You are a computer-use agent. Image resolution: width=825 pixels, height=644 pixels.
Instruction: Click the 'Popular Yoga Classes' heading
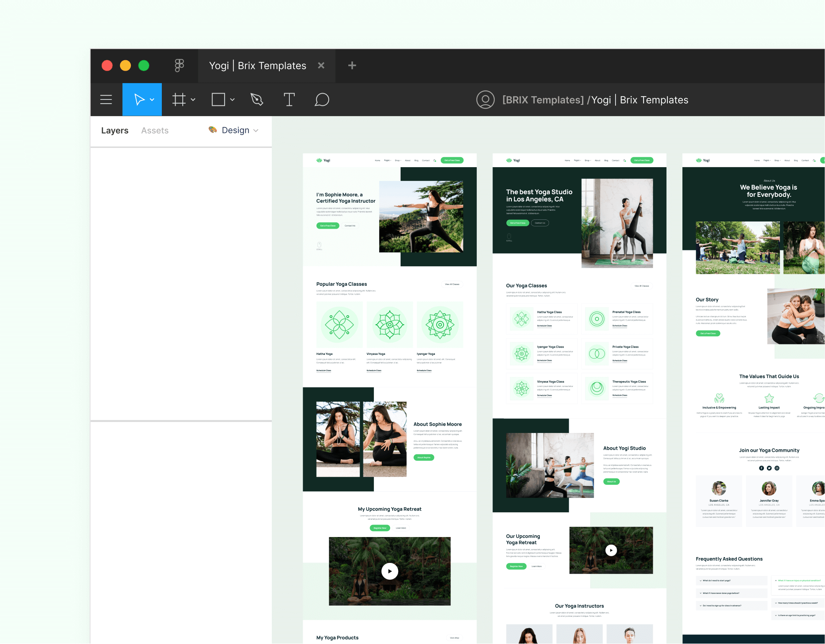[342, 284]
